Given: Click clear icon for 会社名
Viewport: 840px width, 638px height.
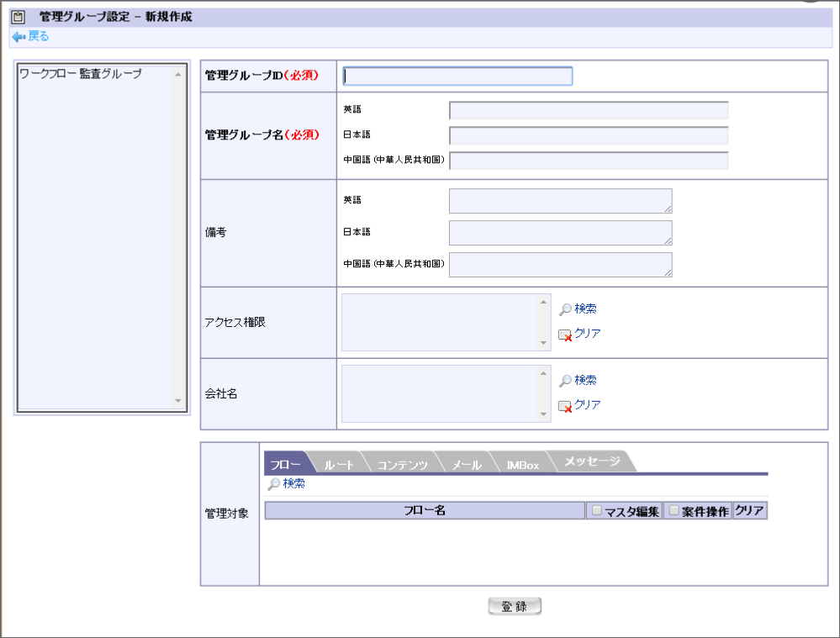Looking at the screenshot, I should point(565,406).
